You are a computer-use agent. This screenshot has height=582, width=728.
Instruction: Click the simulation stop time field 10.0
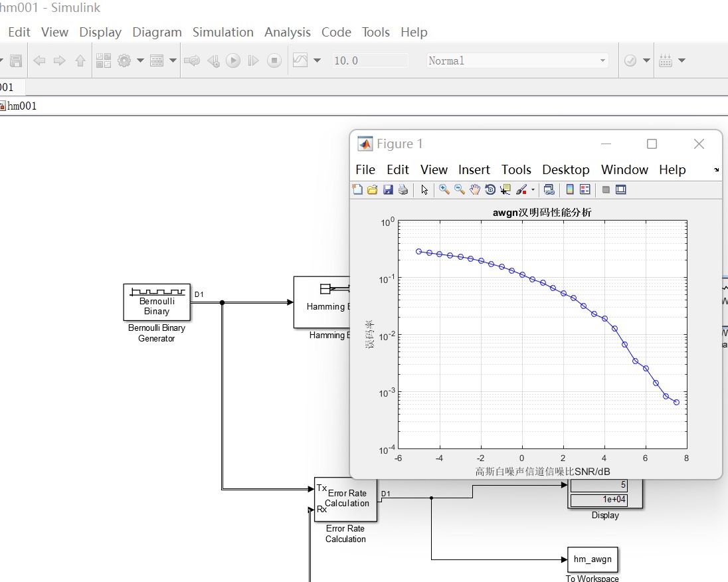[x=370, y=60]
